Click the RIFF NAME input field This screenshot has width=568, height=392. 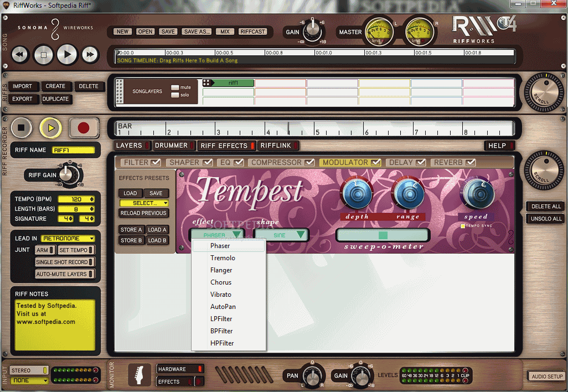[74, 150]
